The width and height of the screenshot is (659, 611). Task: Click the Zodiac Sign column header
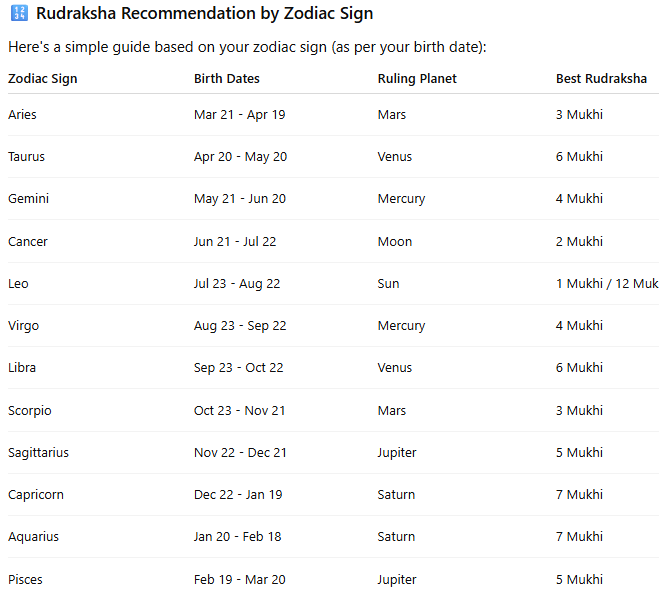[x=42, y=79]
